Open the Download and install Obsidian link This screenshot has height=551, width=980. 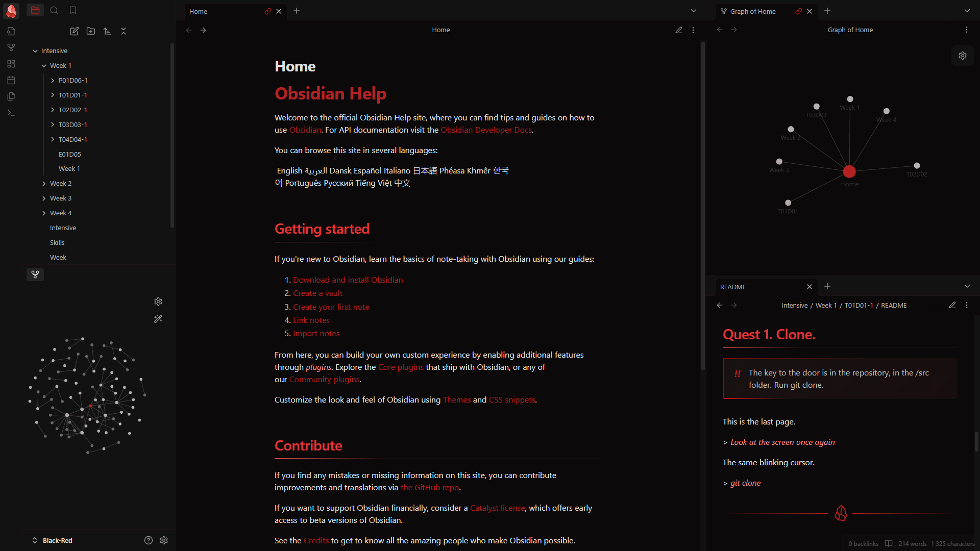pos(348,280)
